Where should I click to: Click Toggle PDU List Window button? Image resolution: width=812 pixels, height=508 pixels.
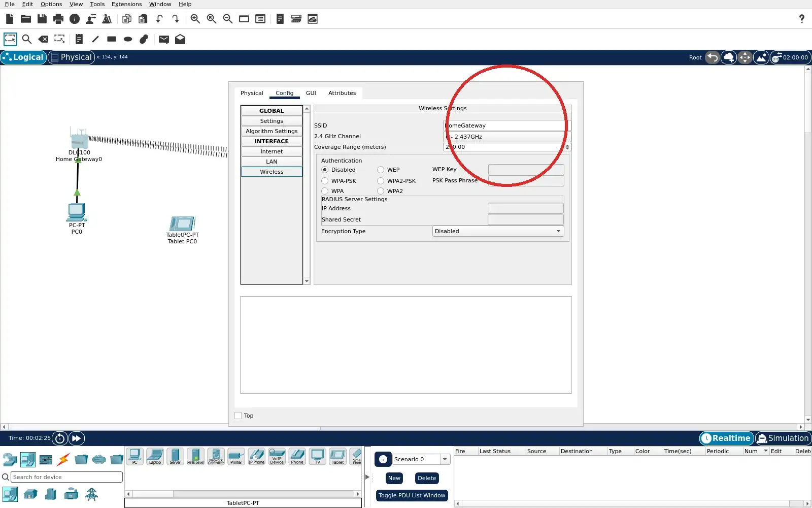coord(412,495)
